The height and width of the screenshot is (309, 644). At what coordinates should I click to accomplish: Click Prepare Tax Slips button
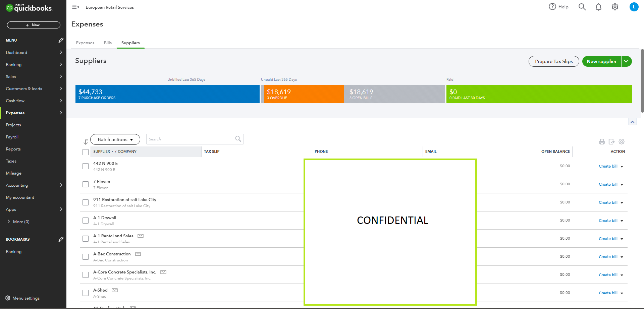coord(554,61)
